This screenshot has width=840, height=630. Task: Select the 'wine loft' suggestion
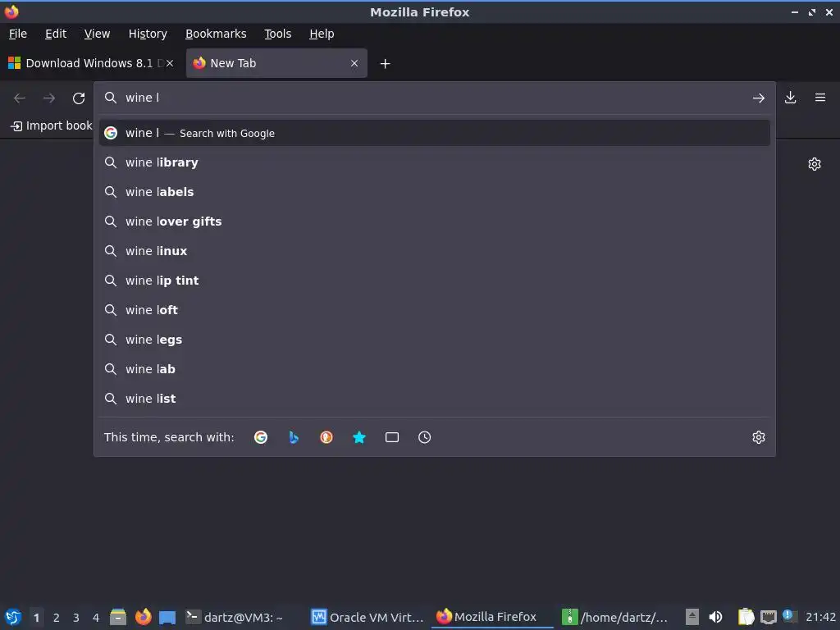pyautogui.click(x=435, y=309)
